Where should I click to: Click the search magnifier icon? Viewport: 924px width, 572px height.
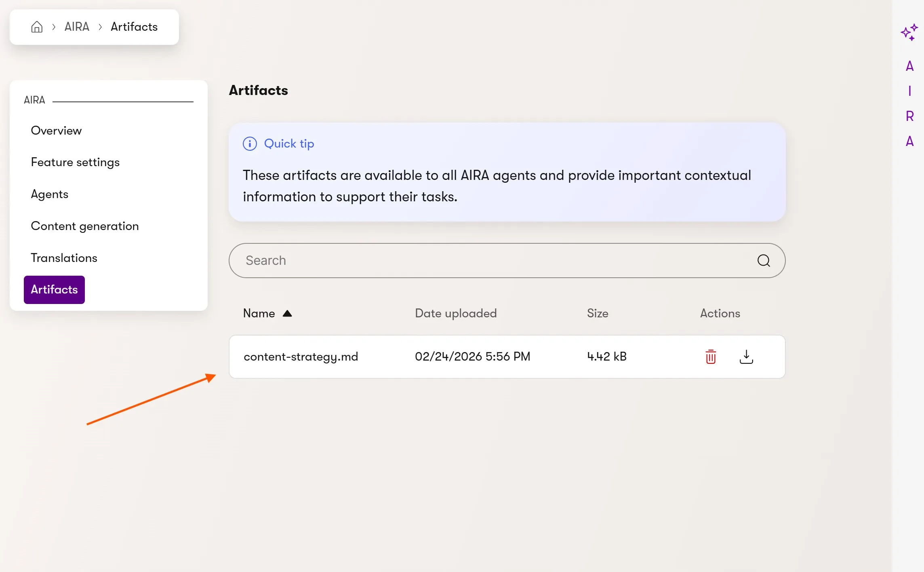pos(763,260)
